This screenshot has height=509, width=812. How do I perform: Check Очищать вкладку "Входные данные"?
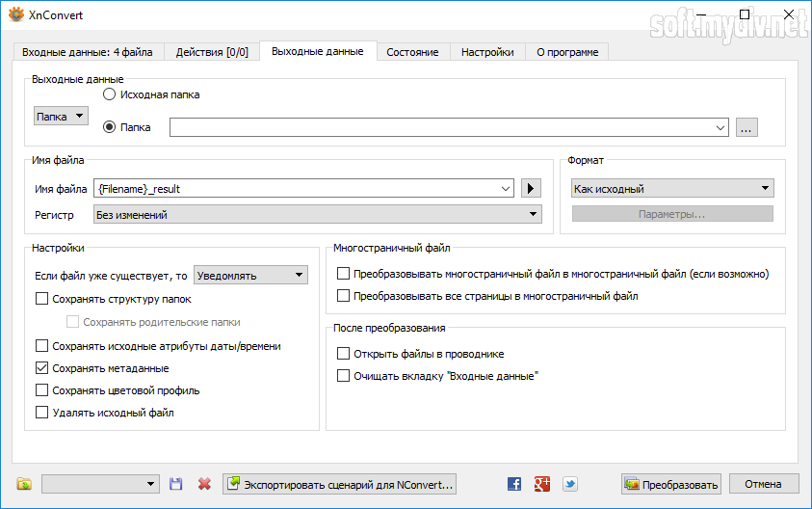pyautogui.click(x=343, y=376)
